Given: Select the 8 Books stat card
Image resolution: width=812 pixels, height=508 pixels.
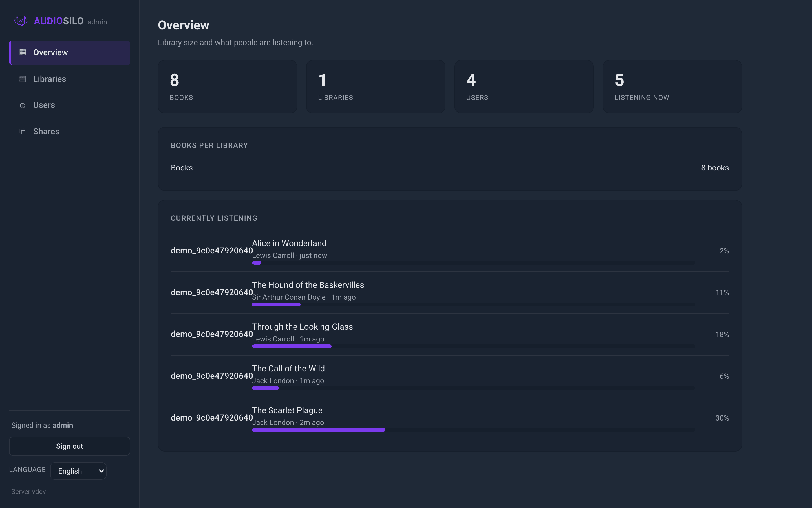Looking at the screenshot, I should pyautogui.click(x=228, y=87).
